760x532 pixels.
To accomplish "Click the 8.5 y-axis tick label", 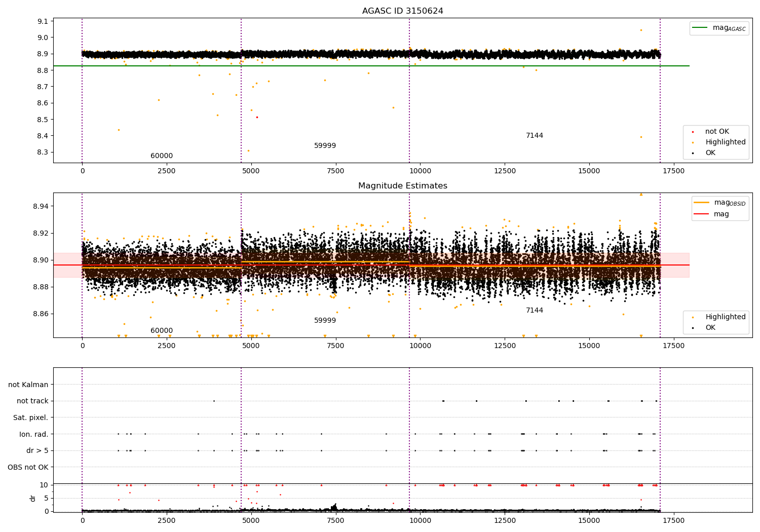I will 43,120.
